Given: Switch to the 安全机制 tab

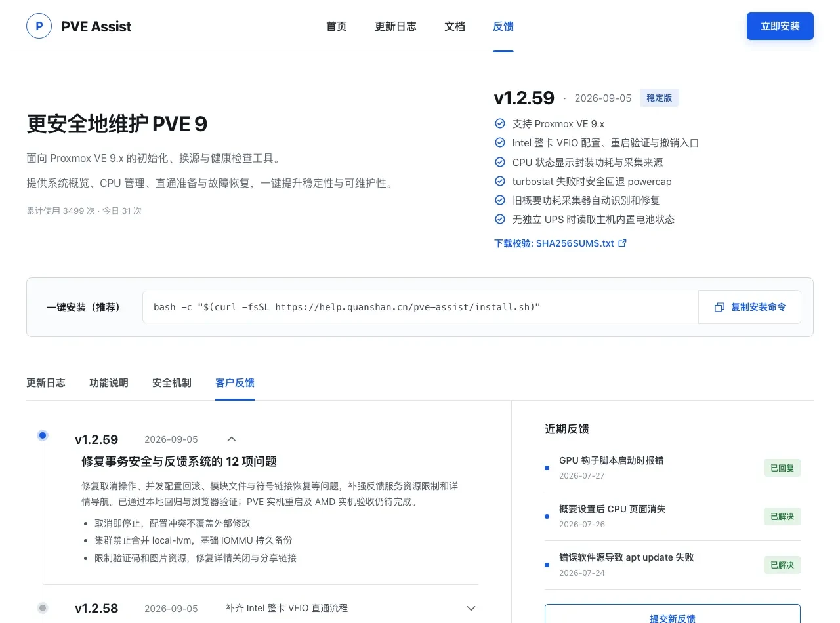Looking at the screenshot, I should click(172, 383).
